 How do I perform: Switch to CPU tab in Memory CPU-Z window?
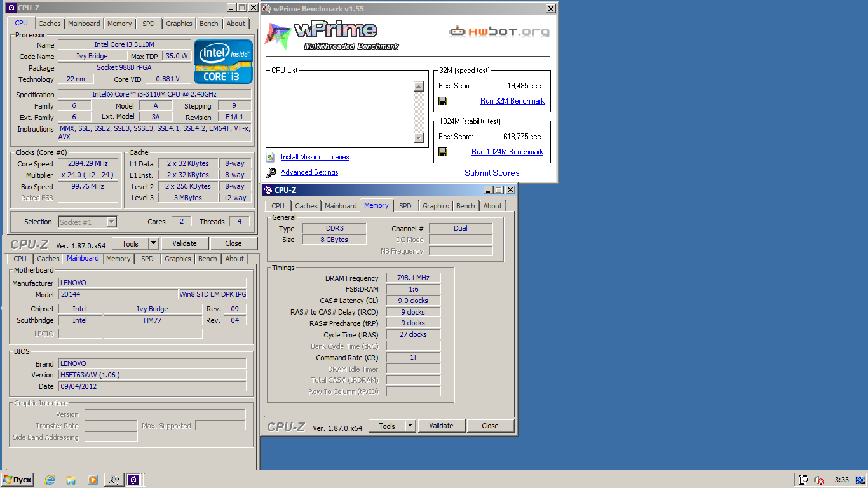pyautogui.click(x=278, y=206)
